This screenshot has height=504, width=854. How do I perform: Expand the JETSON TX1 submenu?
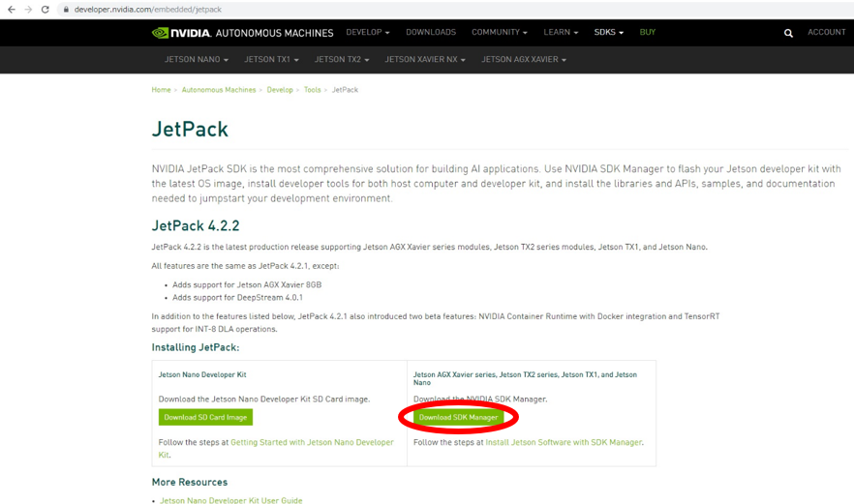tap(271, 59)
